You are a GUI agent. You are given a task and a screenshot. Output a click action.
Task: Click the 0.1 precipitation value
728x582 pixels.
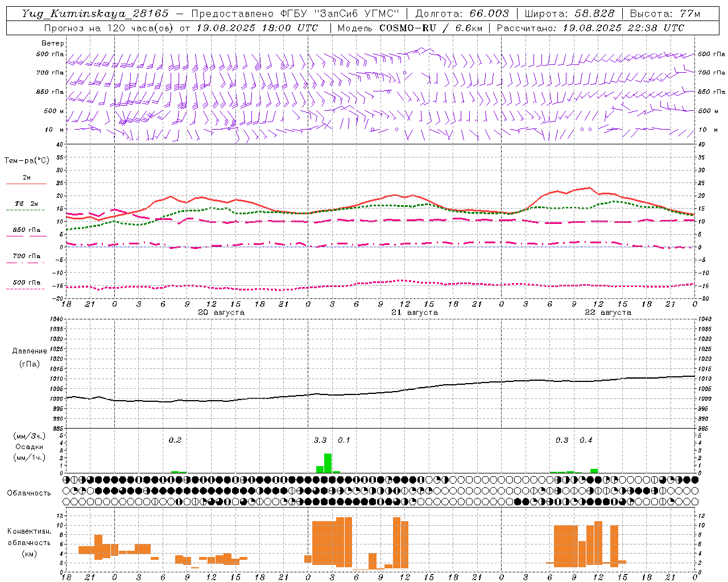[x=344, y=440]
